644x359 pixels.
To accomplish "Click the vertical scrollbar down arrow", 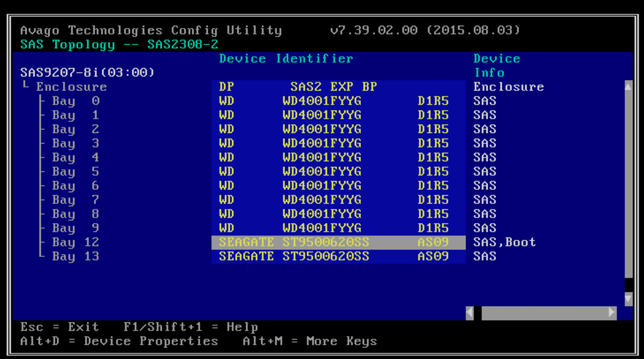I will (628, 299).
